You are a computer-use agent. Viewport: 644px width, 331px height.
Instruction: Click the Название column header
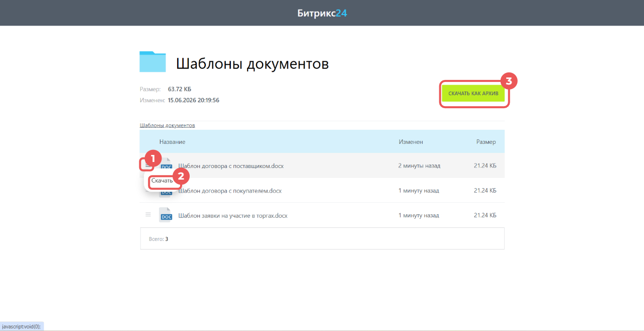click(x=172, y=142)
